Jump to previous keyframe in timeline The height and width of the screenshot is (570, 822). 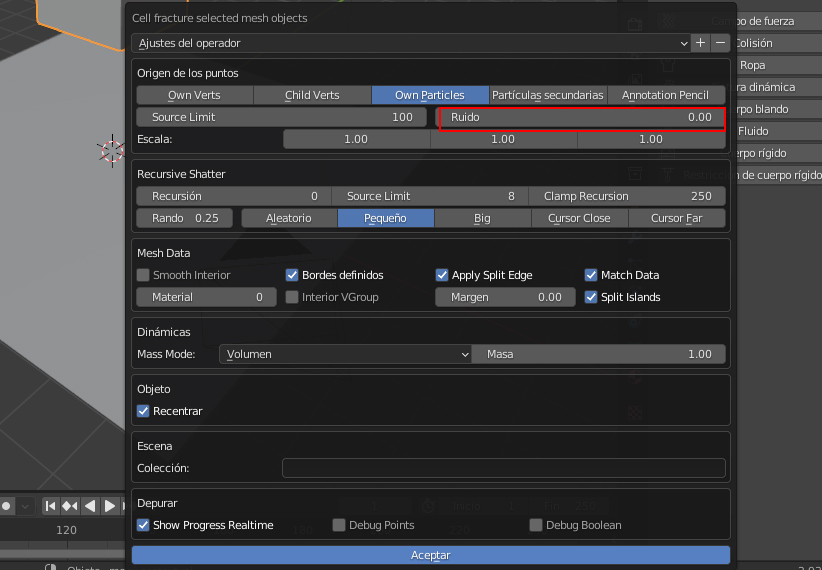click(x=70, y=506)
